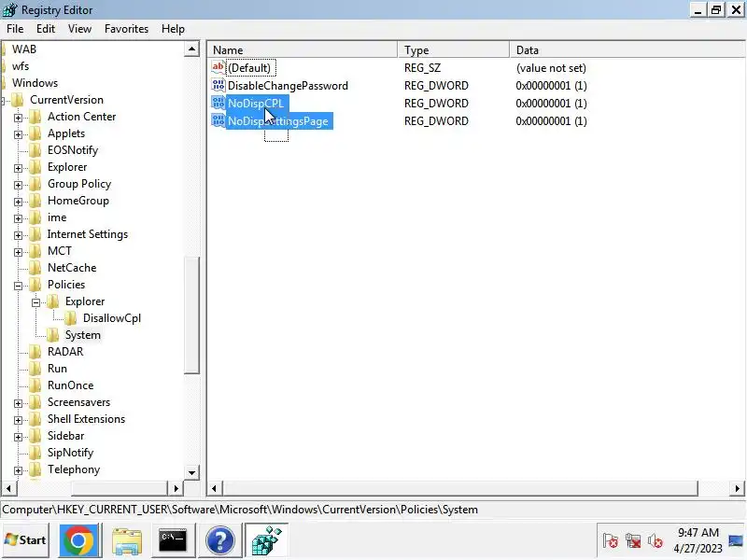
Task: Select the wfs key
Action: pos(21,66)
